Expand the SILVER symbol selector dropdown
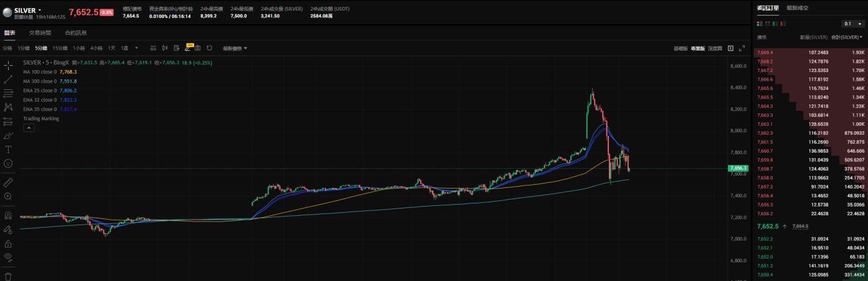The height and width of the screenshot is (281, 868). coord(40,10)
